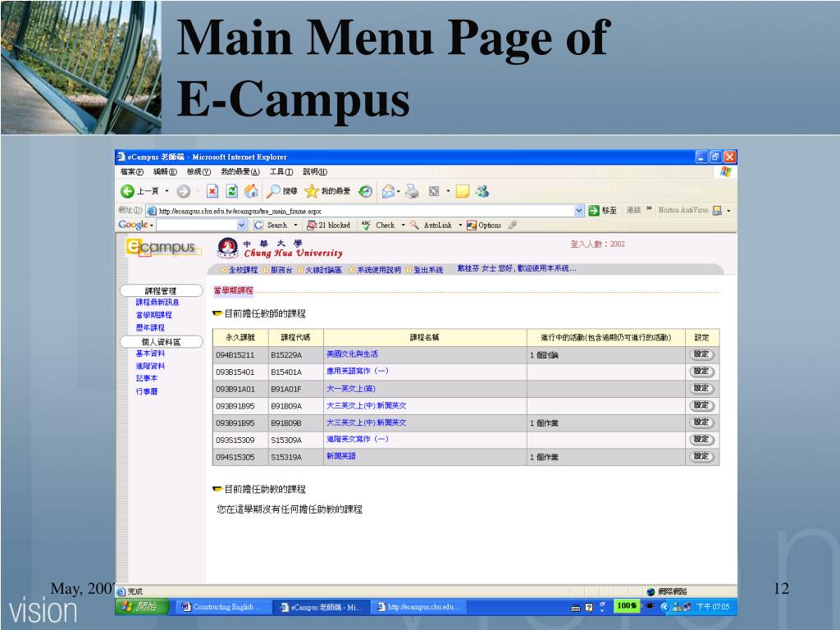
Task: Click 設定 button for course B15229A
Action: click(x=701, y=354)
